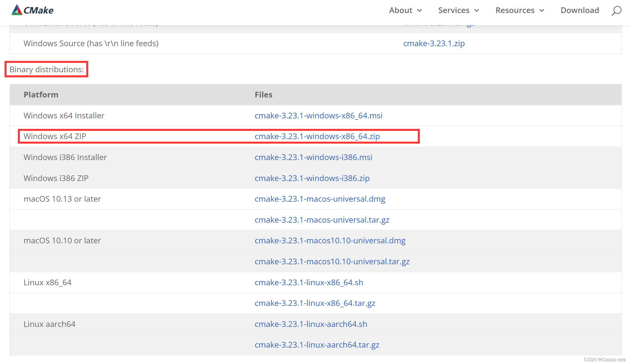
Task: Expand the About menu chevron
Action: pyautogui.click(x=420, y=11)
